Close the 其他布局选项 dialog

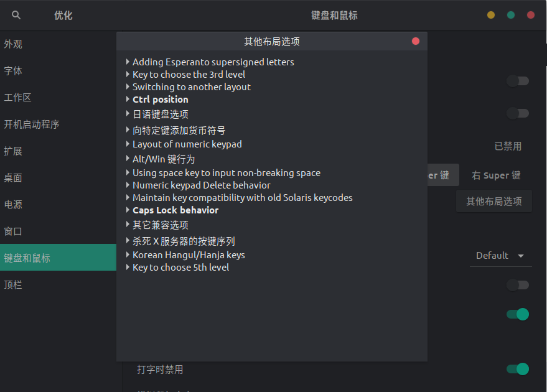[x=414, y=40]
